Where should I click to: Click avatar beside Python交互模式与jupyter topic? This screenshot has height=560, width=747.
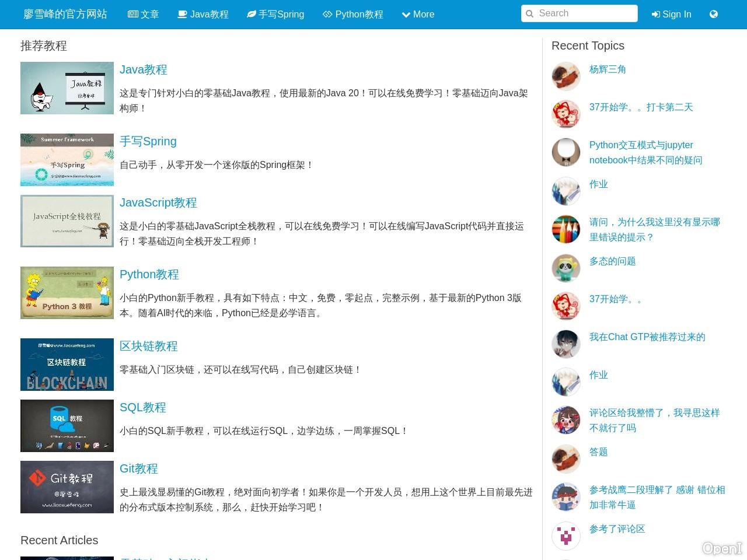coord(566,152)
